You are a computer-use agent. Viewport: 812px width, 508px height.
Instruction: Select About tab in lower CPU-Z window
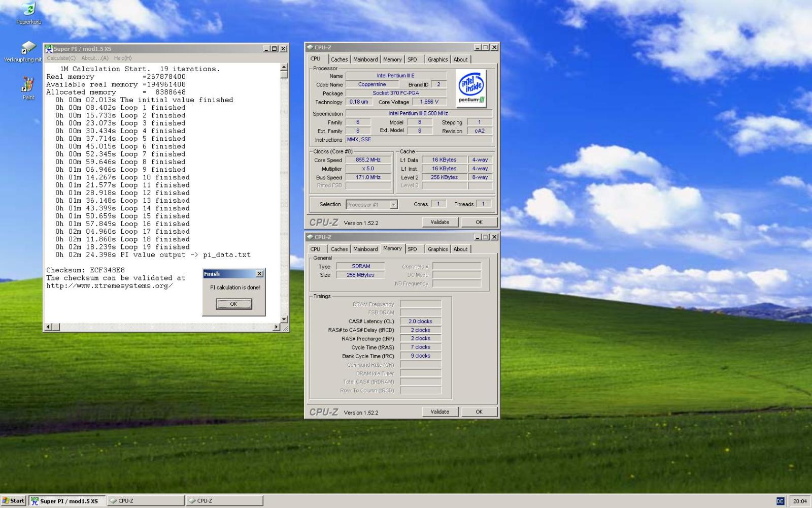460,249
